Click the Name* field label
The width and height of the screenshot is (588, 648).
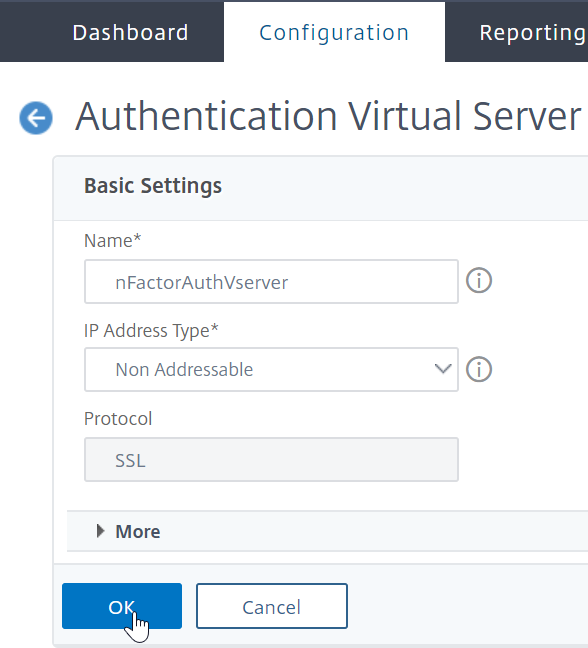tap(112, 240)
